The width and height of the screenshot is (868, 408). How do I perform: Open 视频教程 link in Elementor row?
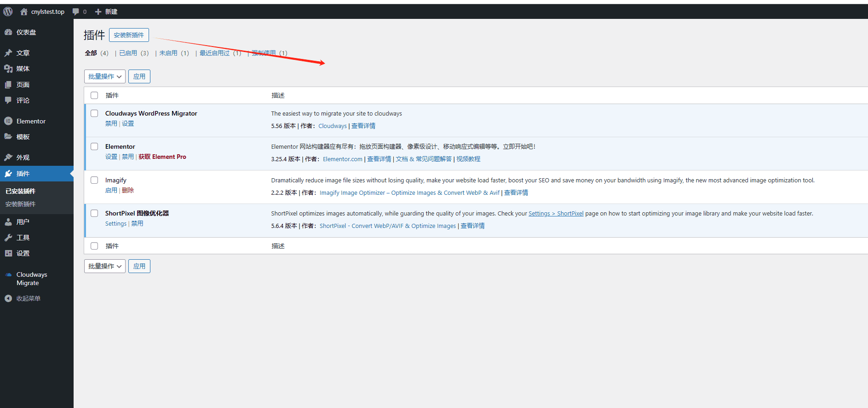point(468,159)
